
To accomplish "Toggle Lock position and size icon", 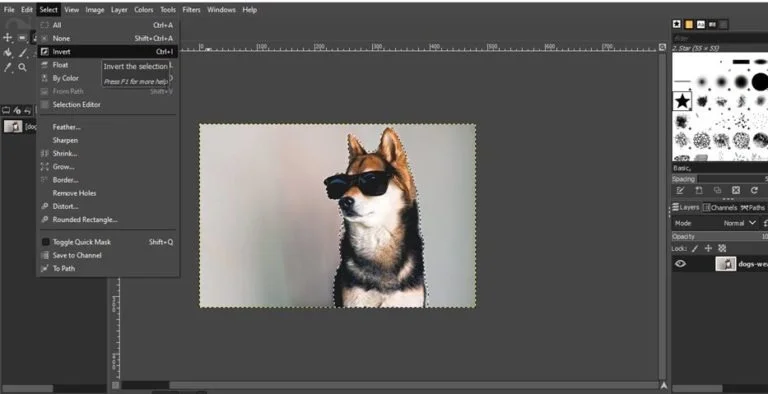I will coord(708,249).
